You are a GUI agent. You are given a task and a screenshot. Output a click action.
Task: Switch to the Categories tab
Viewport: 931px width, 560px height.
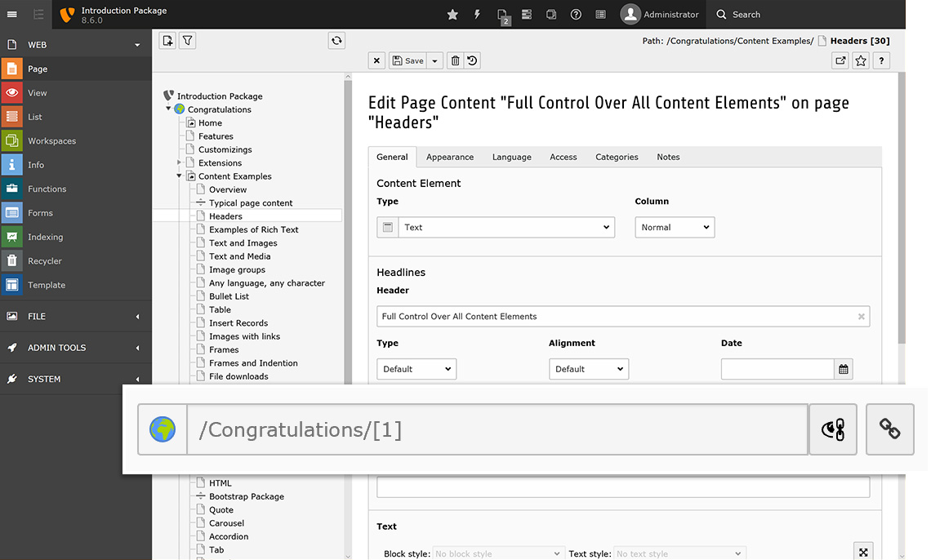(x=617, y=158)
